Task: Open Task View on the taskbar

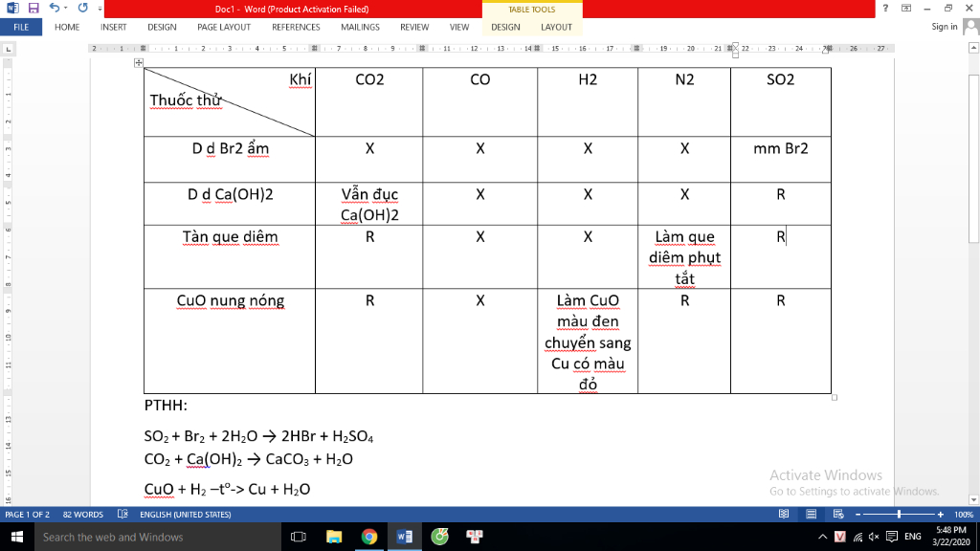Action: (299, 537)
